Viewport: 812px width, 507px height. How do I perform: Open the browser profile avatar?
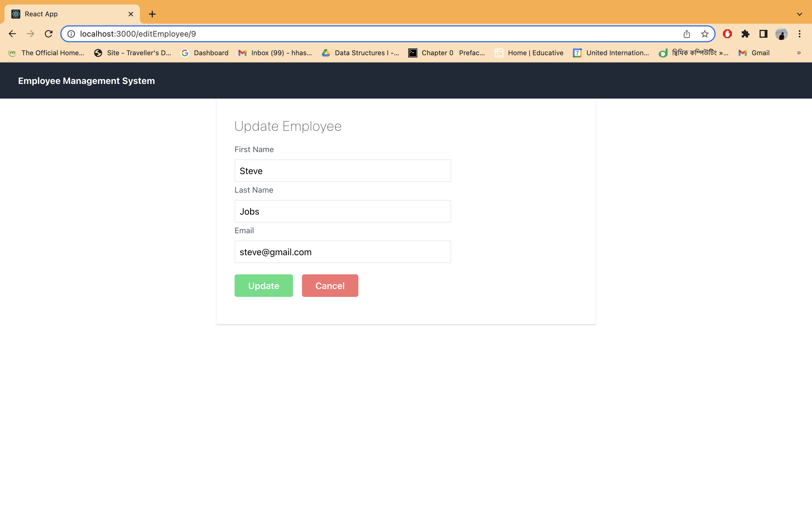[782, 34]
